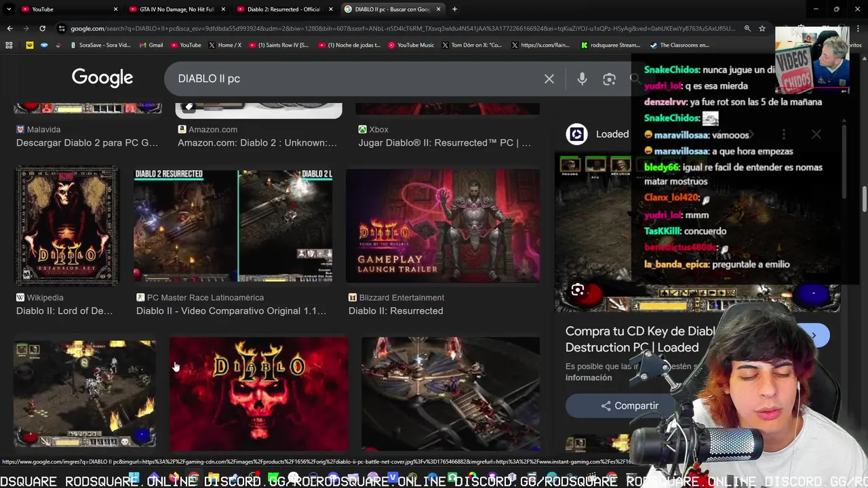Open Compra tu CD Key de Diablo title
The height and width of the screenshot is (488, 868).
640,340
